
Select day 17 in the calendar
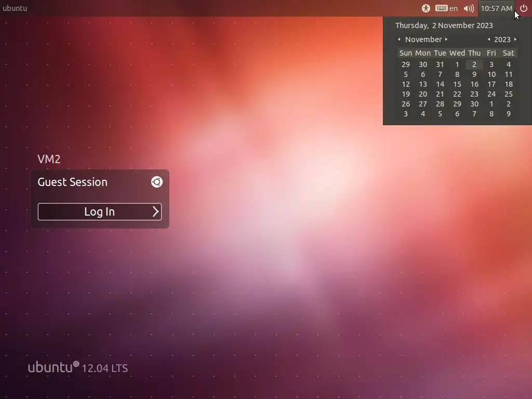pyautogui.click(x=491, y=84)
